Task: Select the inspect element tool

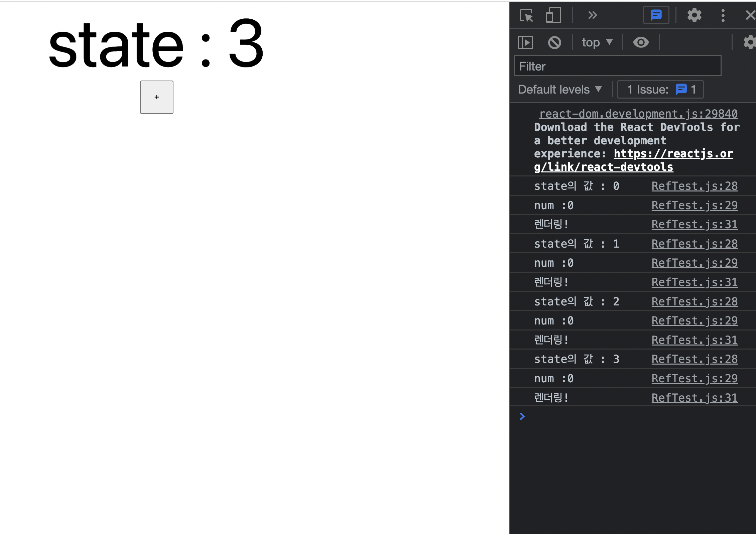Action: 527,15
